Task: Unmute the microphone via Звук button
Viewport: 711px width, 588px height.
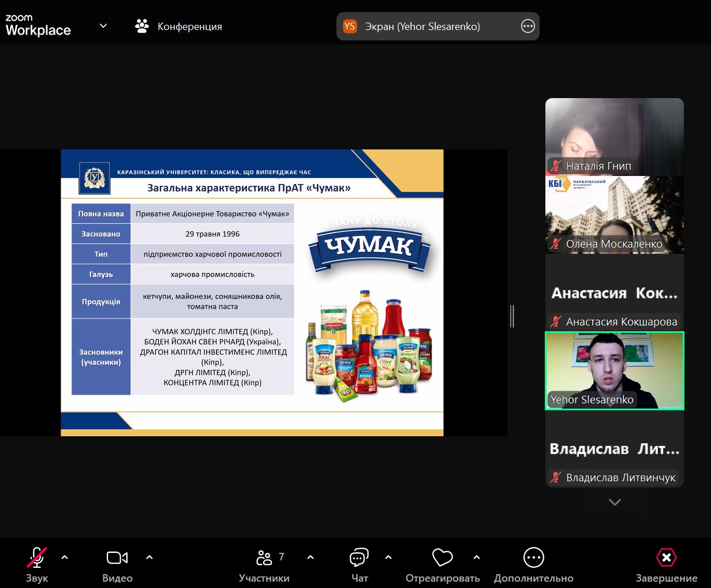Action: click(x=37, y=564)
